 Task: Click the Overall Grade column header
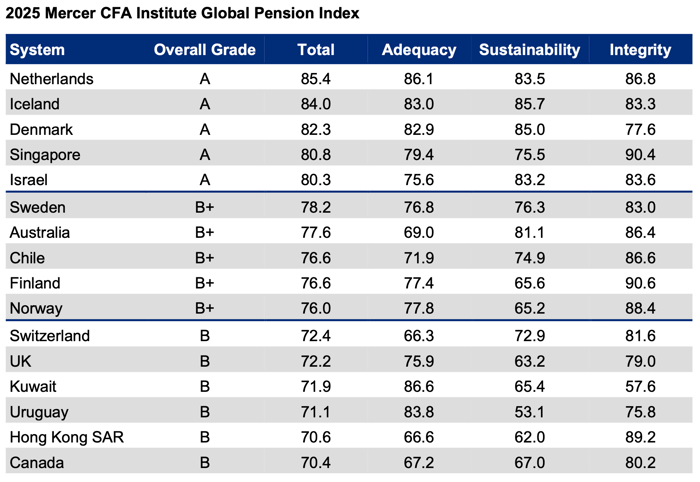(x=204, y=50)
